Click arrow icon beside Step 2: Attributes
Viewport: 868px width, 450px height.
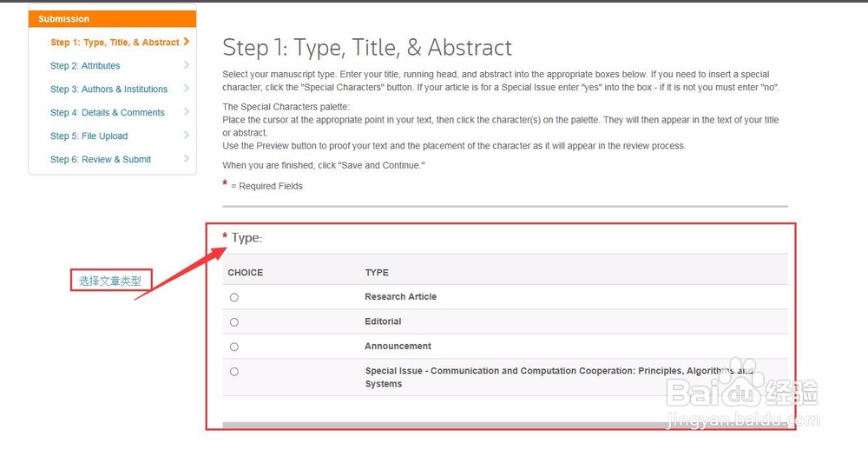coord(187,65)
